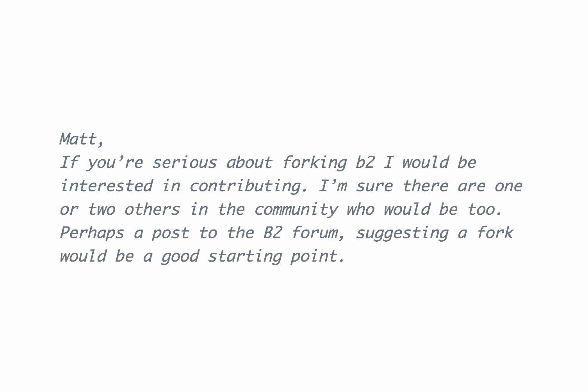Click the word "too." ending the sentence
Image resolution: width=588 pixels, height=392 pixels.
coord(485,210)
